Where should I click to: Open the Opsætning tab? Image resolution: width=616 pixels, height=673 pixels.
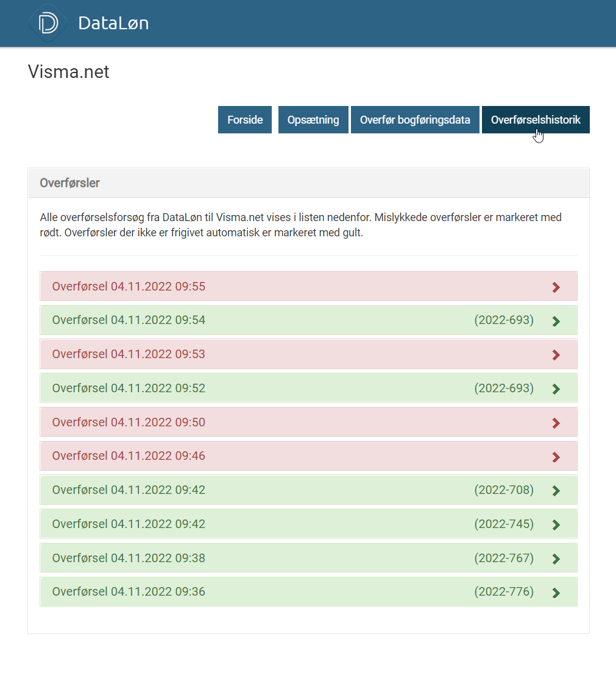(313, 120)
